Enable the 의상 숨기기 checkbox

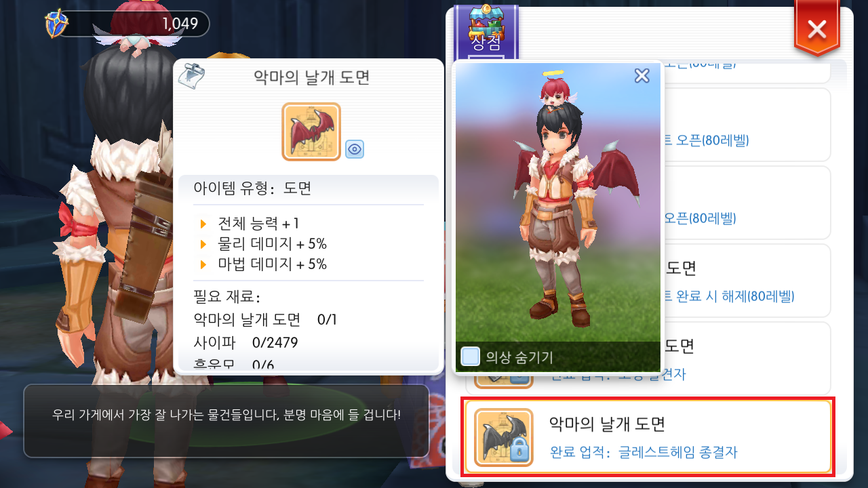pos(470,357)
